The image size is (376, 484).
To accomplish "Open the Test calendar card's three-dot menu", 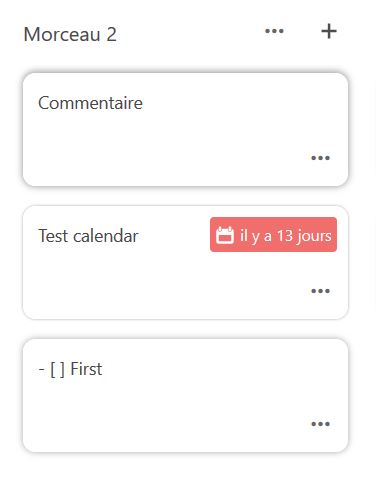I will 320,291.
